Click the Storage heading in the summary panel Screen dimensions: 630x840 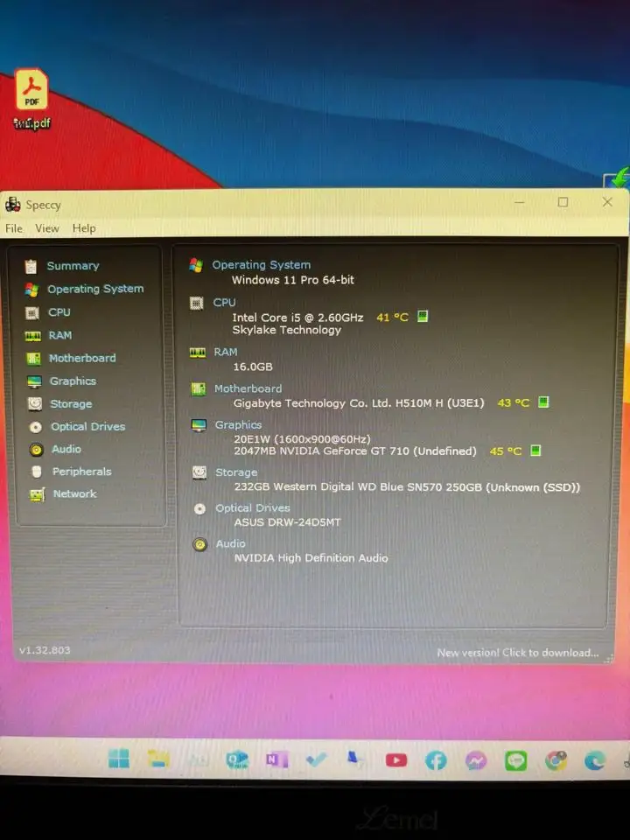coord(236,472)
